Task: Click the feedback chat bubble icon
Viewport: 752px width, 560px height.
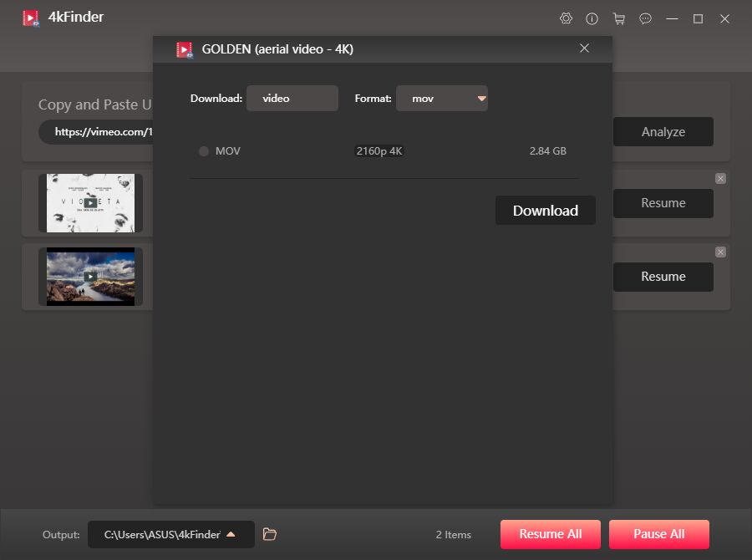Action: click(x=645, y=18)
